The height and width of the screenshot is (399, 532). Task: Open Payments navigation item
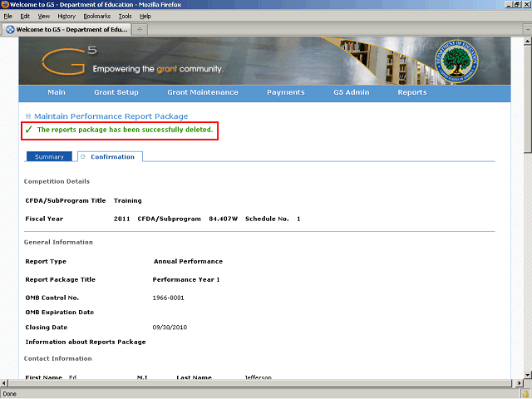[286, 92]
